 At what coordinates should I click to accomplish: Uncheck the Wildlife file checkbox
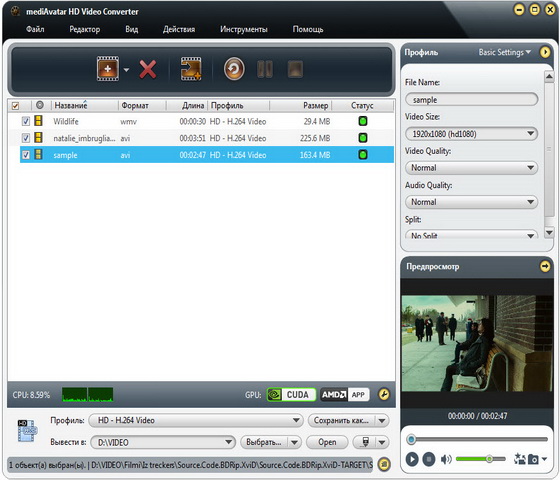click(25, 121)
